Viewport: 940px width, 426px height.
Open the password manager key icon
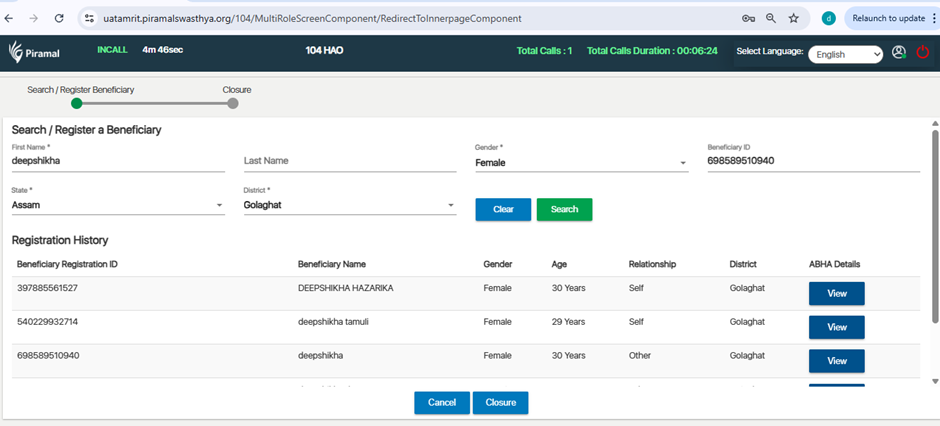pos(748,18)
